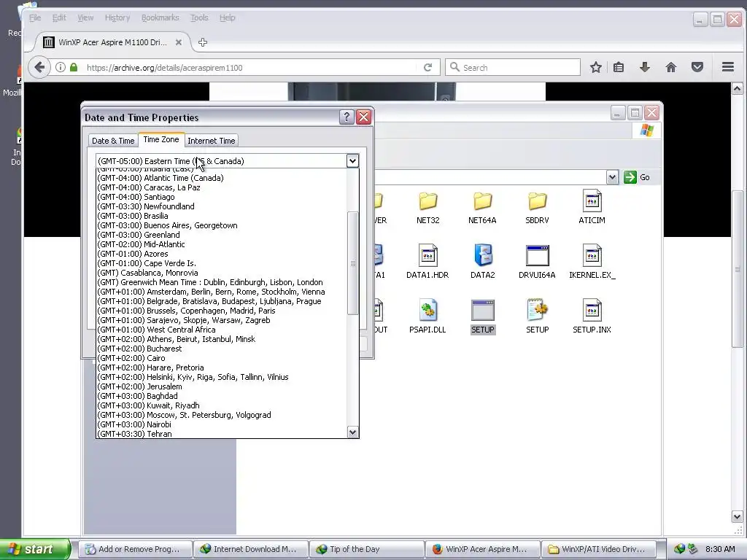Close the WinXP Acer Aspire tab
The width and height of the screenshot is (747, 560).
tap(179, 42)
